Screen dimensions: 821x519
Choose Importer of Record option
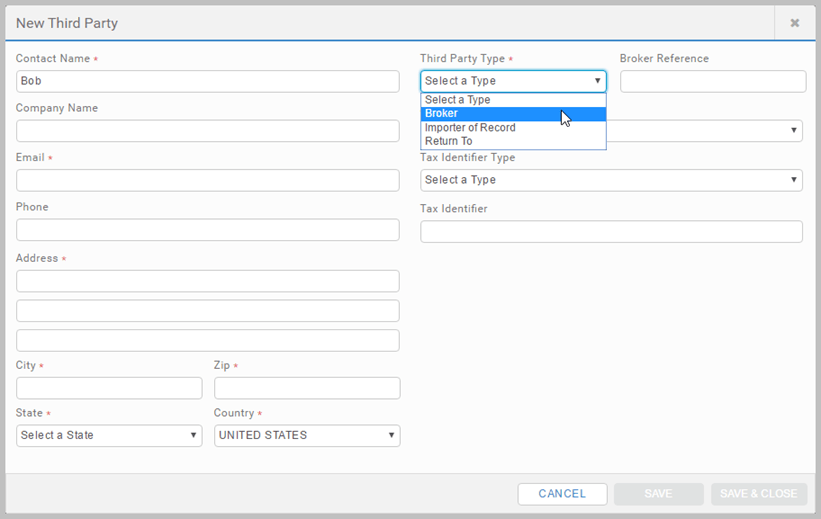(513, 128)
